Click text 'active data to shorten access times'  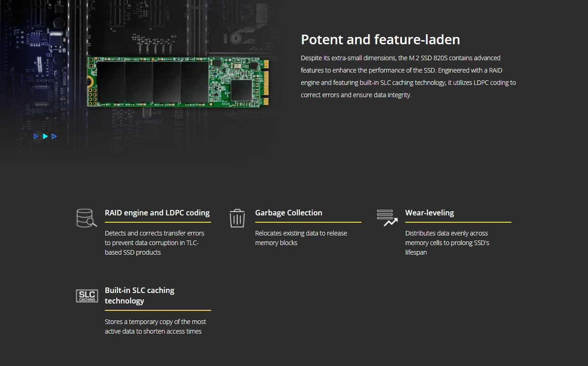(x=153, y=331)
